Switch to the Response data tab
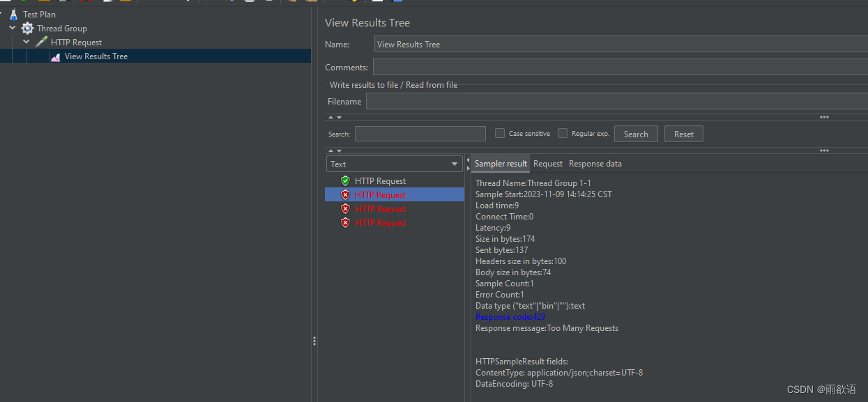 [x=595, y=164]
